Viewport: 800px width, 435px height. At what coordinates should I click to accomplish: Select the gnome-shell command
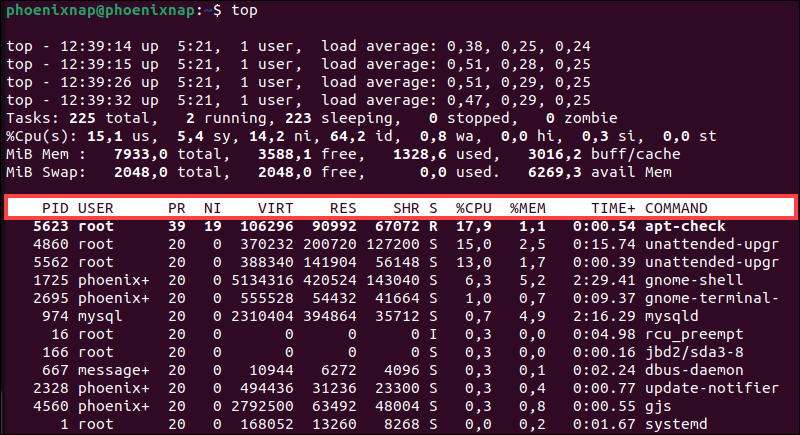pos(694,280)
